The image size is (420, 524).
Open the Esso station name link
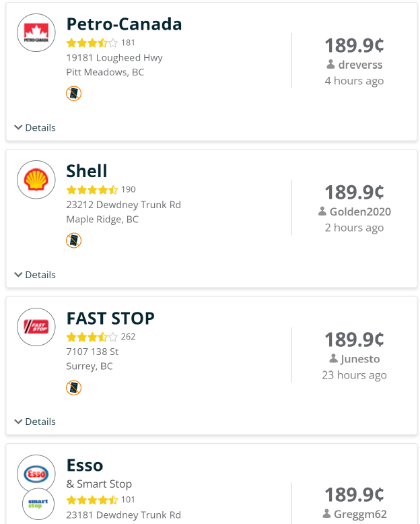[85, 465]
